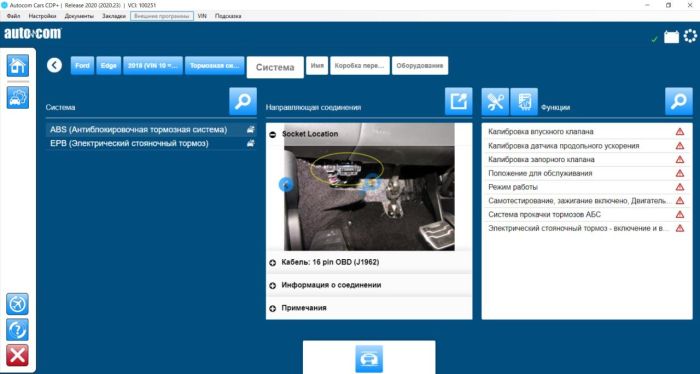Image resolution: width=700 pixels, height=374 pixels.
Task: Open the vehicle settings gear icon in sidebar
Action: point(17,97)
